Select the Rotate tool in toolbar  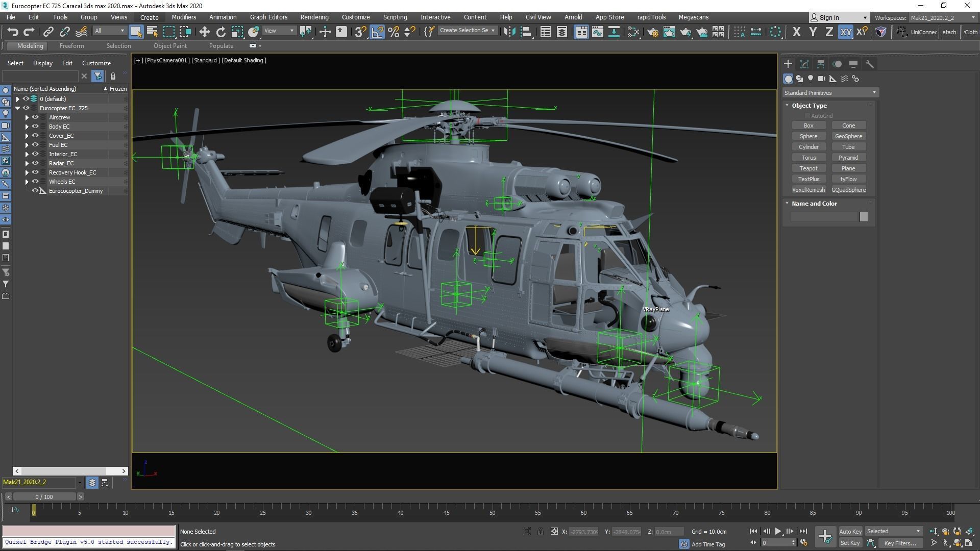220,32
